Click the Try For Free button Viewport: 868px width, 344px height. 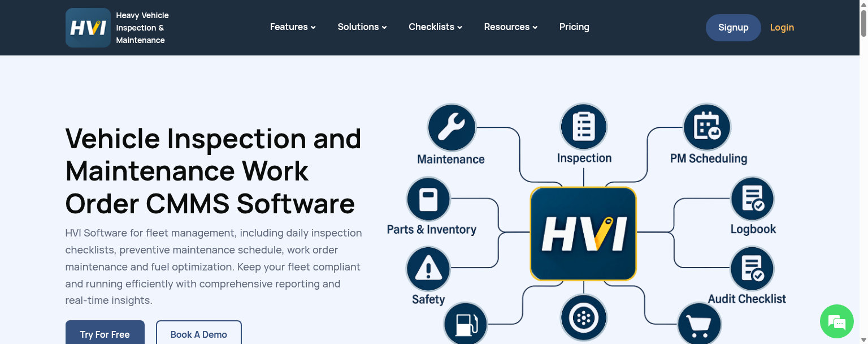[105, 334]
